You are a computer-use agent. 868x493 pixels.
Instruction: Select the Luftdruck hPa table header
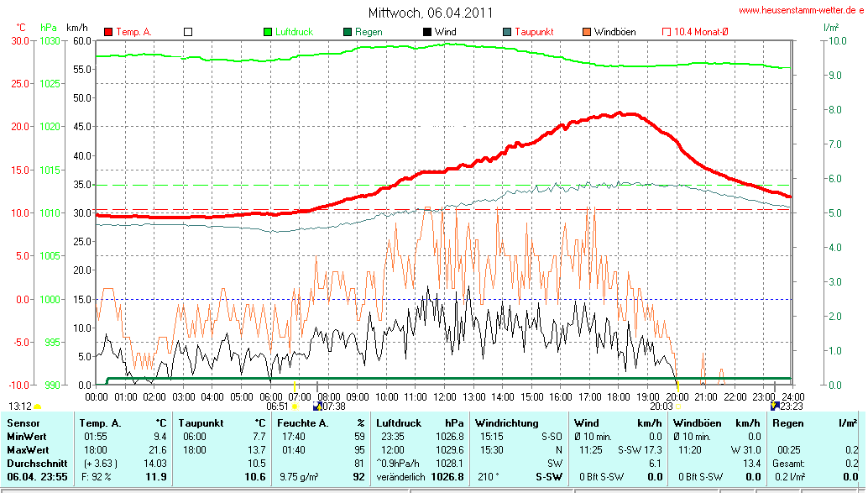coord(419,423)
